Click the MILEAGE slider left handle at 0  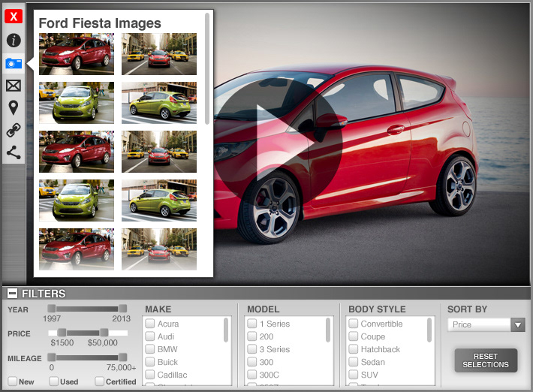52,357
